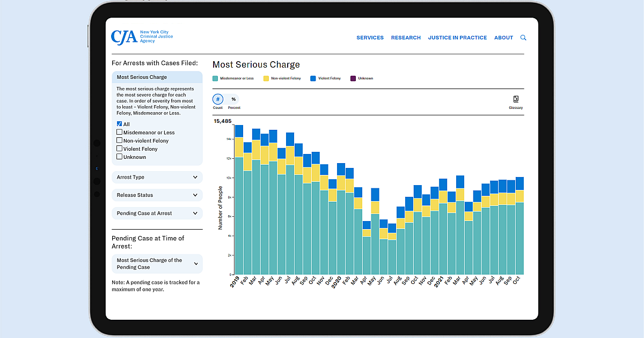Image resolution: width=644 pixels, height=338 pixels.
Task: Click the SERVICES navigation link
Action: coord(370,38)
